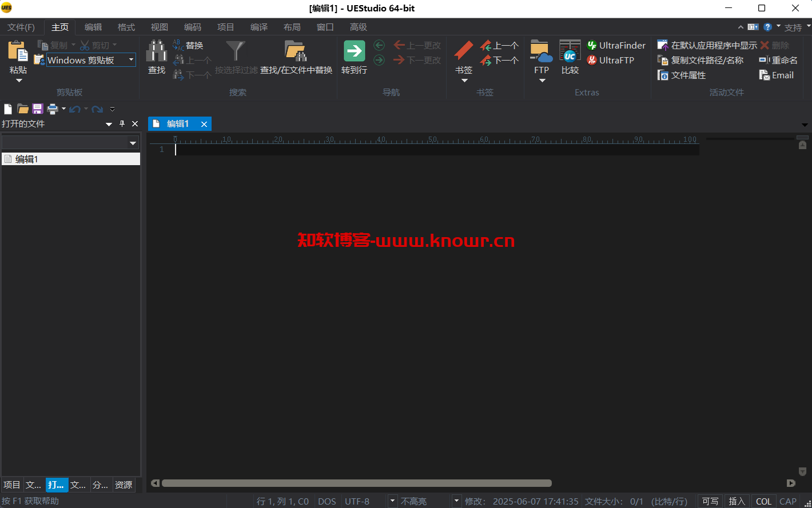The height and width of the screenshot is (508, 812).
Task: Close the 编辑1 document tab
Action: [x=204, y=124]
